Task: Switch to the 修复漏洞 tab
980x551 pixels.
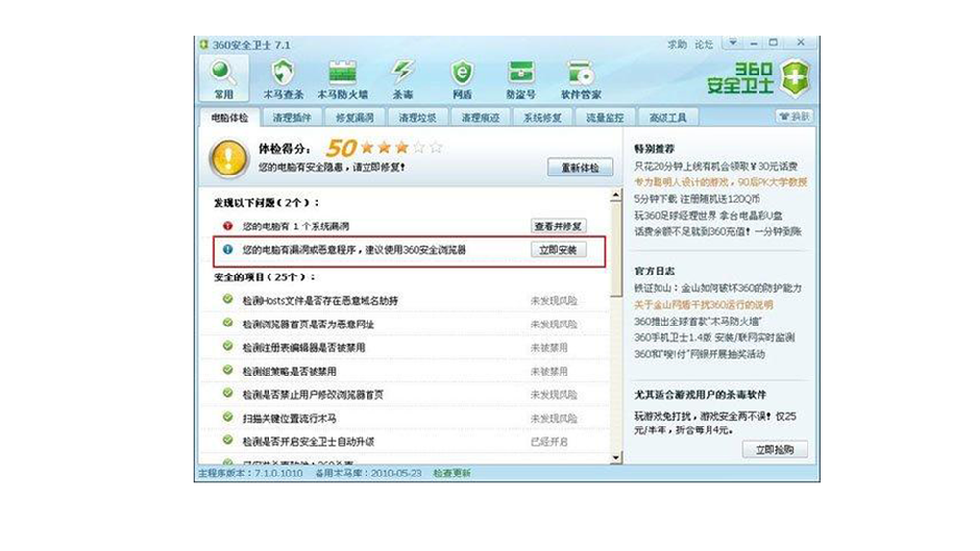Action: tap(355, 117)
